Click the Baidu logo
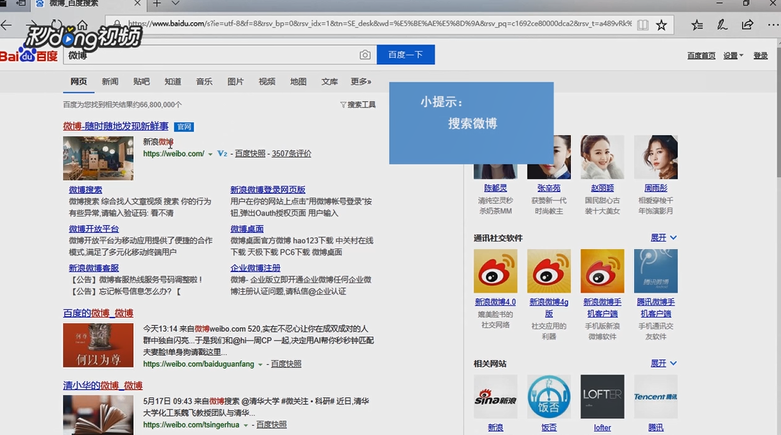This screenshot has width=781, height=435. click(x=29, y=55)
